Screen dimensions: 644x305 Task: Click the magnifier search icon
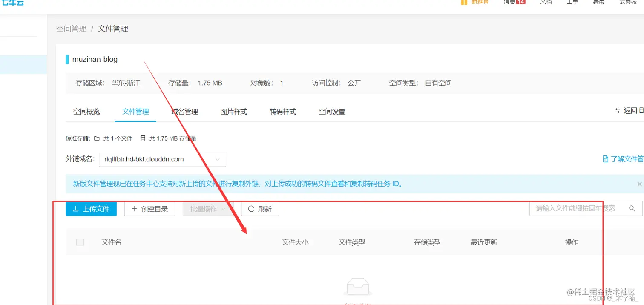point(632,208)
